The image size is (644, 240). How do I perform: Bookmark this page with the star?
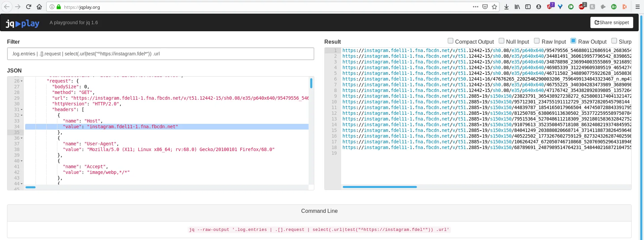click(494, 7)
